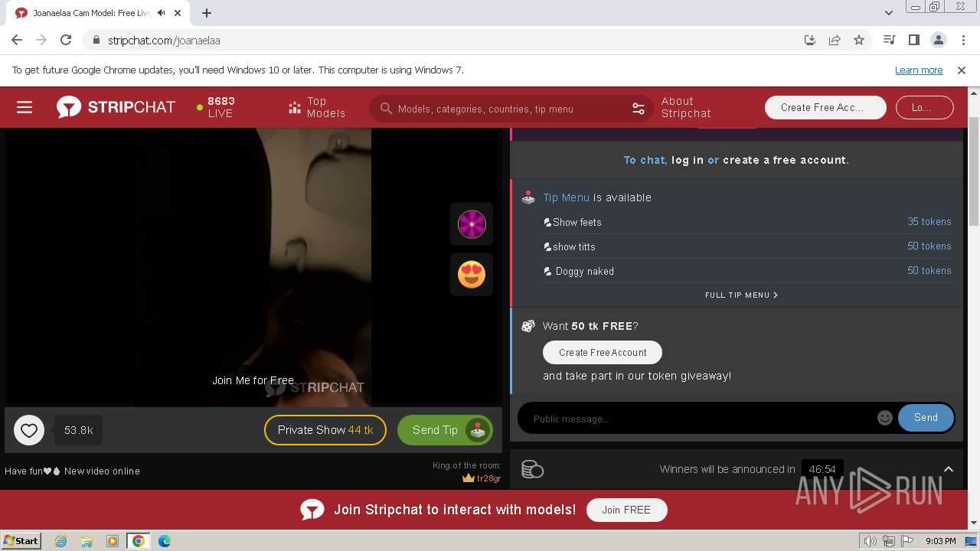The height and width of the screenshot is (551, 980).
Task: Open the tab search dropdown
Action: (888, 13)
